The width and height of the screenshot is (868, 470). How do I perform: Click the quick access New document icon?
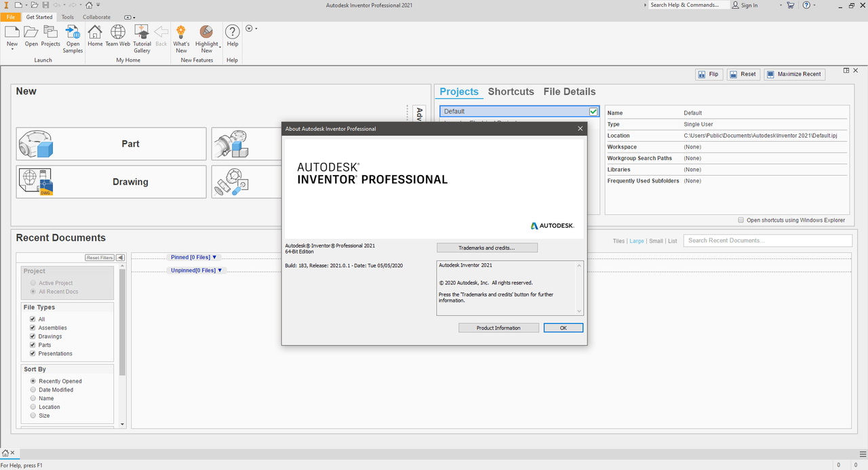(x=18, y=5)
